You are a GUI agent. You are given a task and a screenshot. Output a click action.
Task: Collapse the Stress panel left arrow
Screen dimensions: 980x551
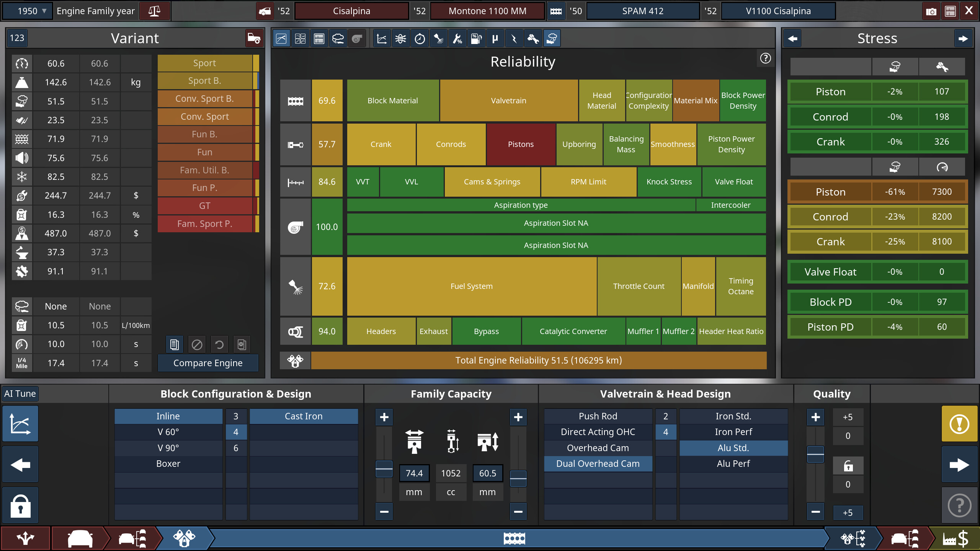pos(792,38)
